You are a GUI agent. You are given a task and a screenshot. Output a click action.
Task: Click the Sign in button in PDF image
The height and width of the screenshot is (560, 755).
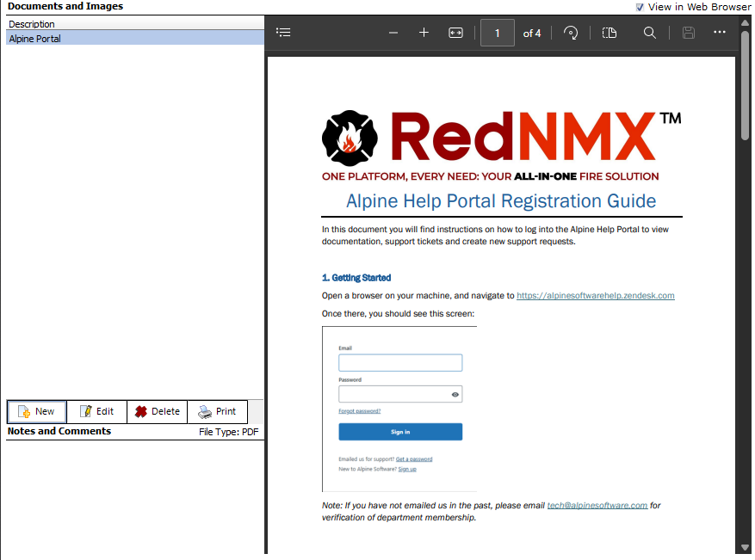tap(400, 432)
